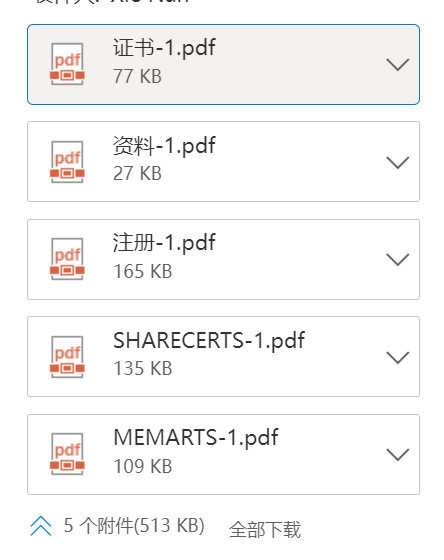Click the 5 个附件(513 KB) summary label
Viewport: 444px width, 560px height.
click(x=134, y=526)
